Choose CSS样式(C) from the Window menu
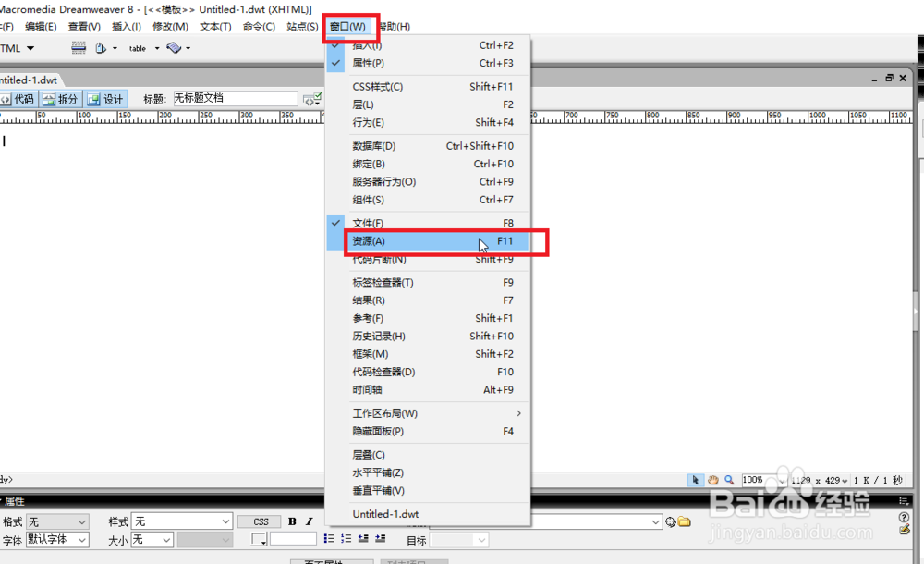 (x=428, y=87)
